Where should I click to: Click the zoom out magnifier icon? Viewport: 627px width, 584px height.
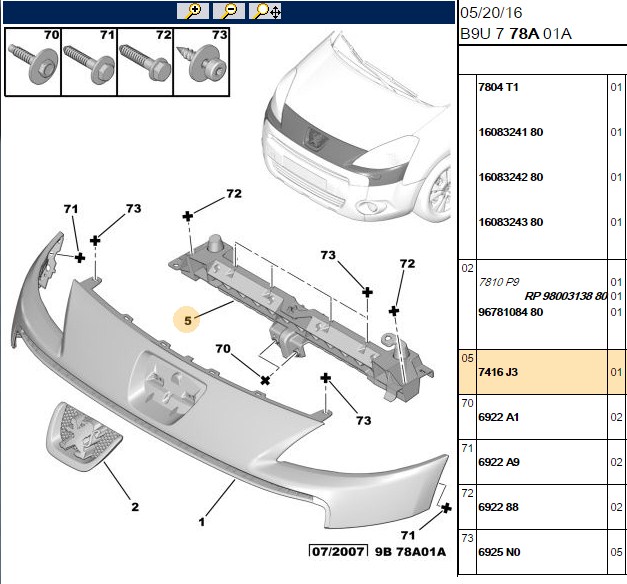point(229,11)
